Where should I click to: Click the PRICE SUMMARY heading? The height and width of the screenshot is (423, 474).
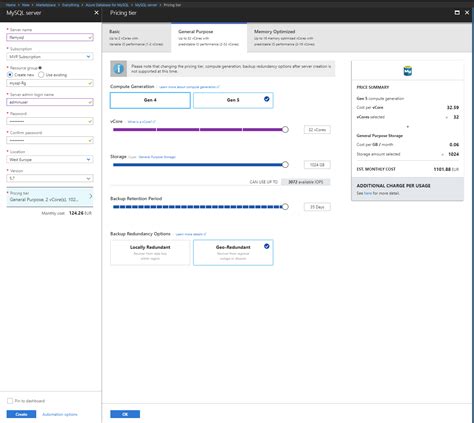point(373,87)
